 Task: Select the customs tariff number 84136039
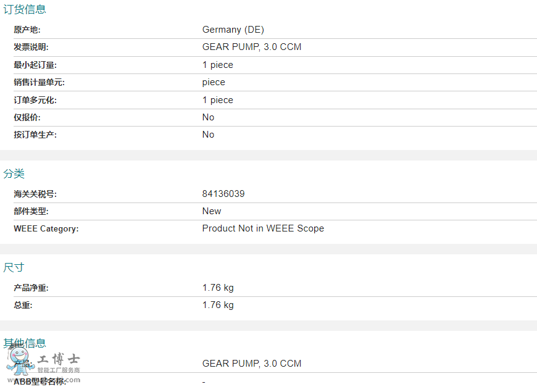[x=223, y=194]
